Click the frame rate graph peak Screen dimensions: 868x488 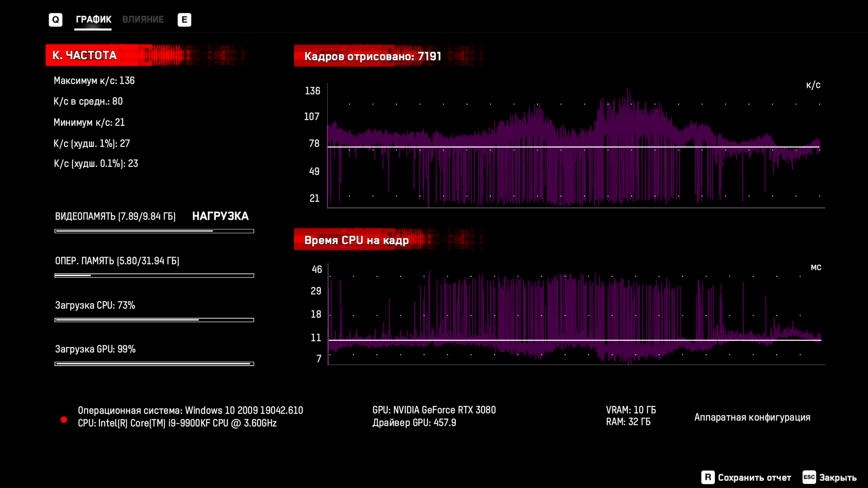coord(628,91)
